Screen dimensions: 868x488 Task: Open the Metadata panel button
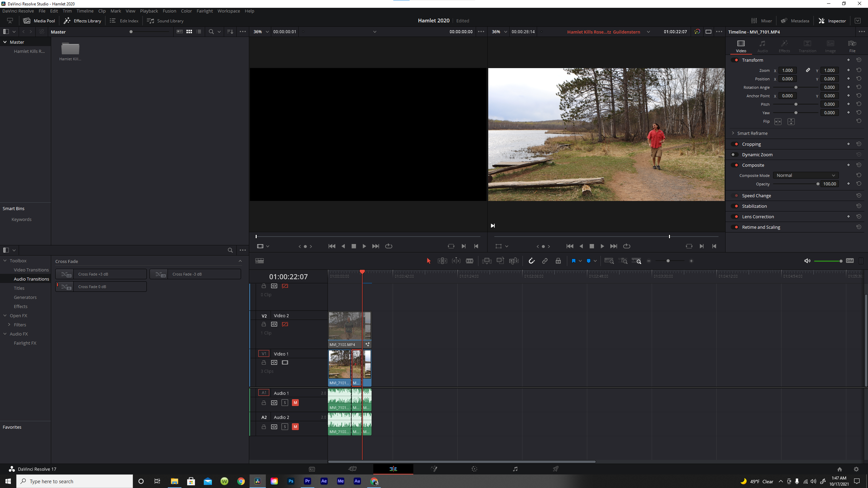[x=795, y=21]
